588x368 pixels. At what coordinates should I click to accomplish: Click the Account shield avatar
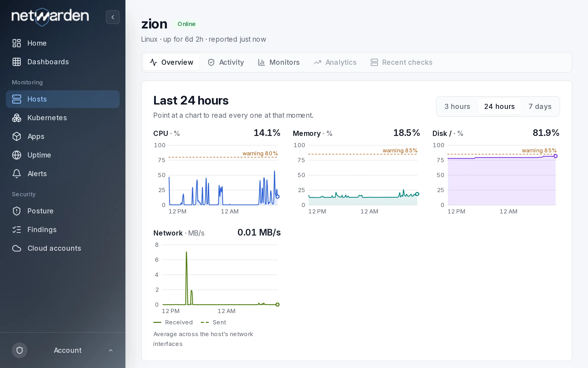(x=20, y=350)
